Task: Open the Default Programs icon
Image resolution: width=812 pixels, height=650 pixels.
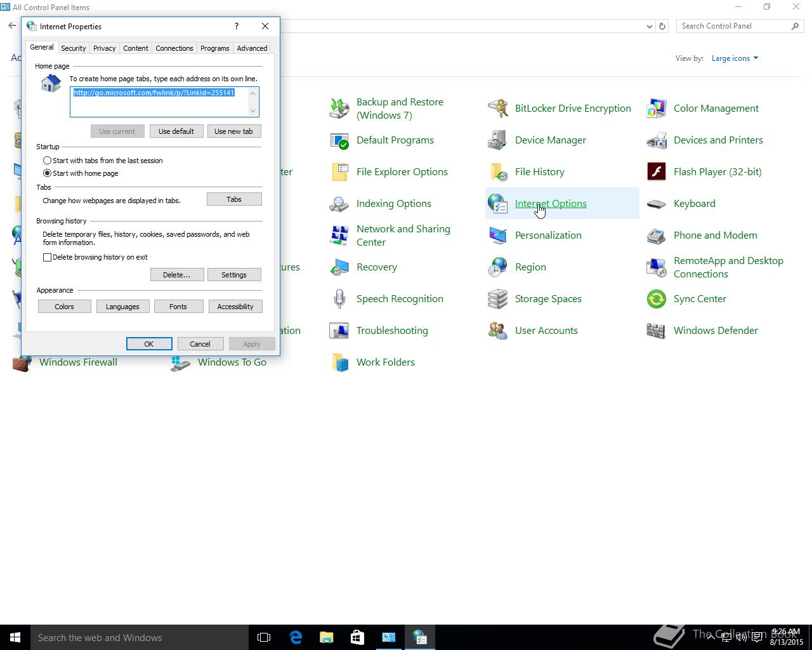Action: tap(339, 140)
